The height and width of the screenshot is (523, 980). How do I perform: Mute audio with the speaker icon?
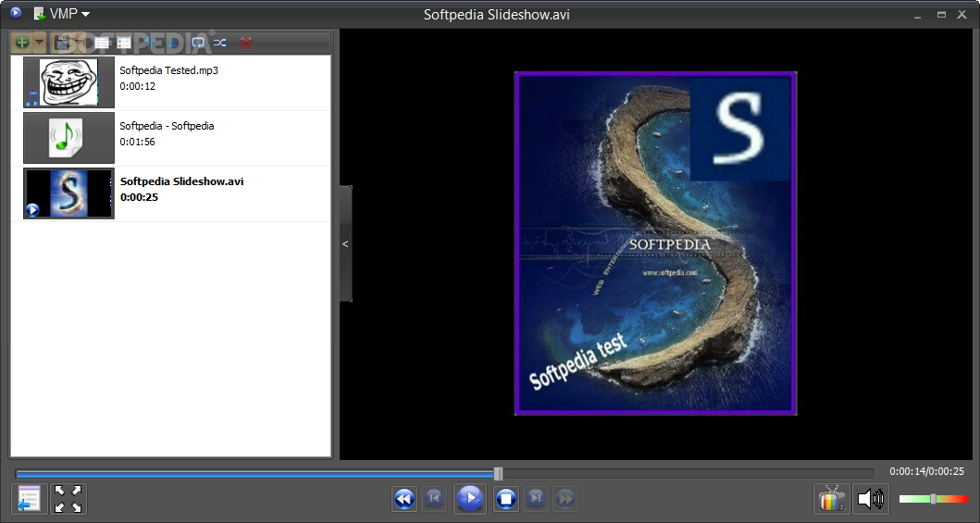[x=871, y=499]
